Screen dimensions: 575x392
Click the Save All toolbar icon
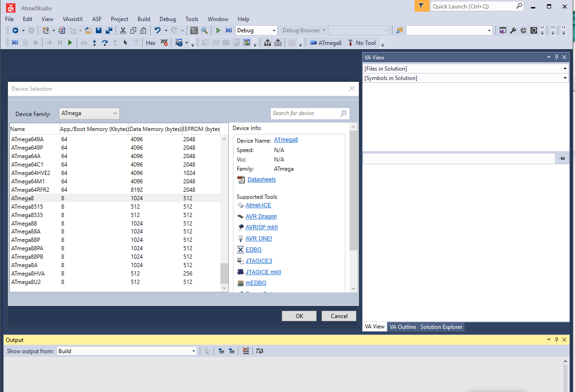point(109,30)
